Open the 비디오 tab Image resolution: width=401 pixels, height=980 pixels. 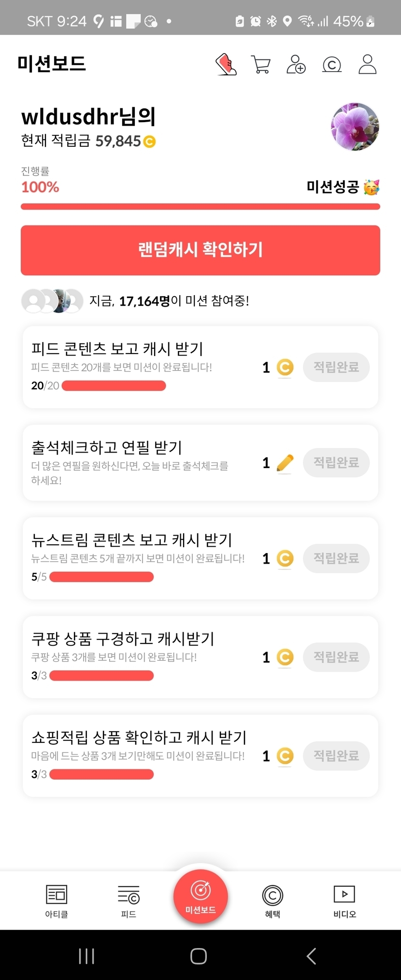344,901
